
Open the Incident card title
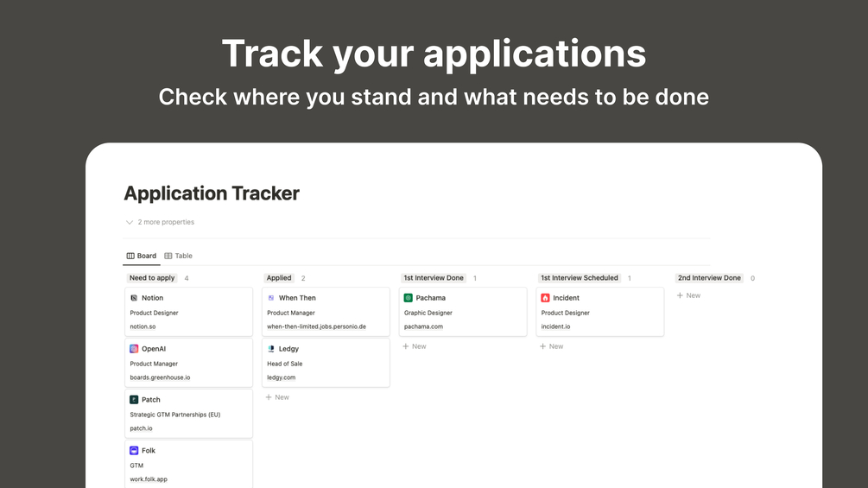(566, 298)
